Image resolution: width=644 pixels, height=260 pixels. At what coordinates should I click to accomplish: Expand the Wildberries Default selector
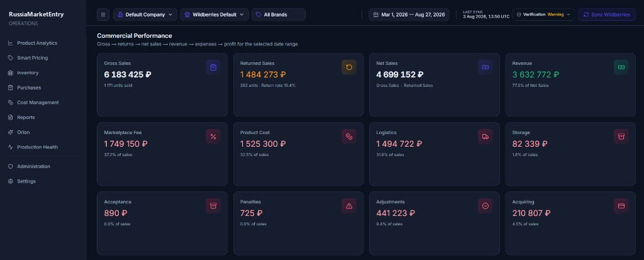(x=214, y=14)
